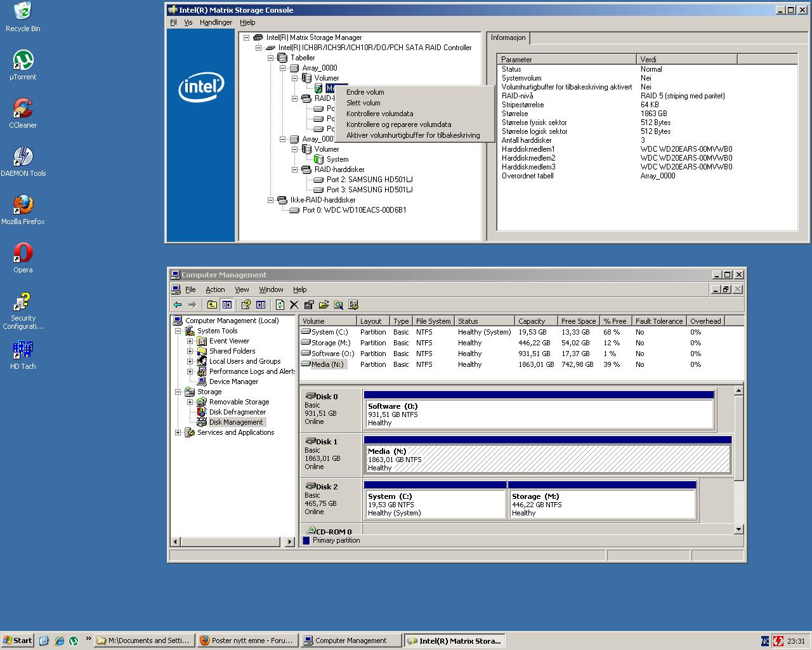Click Back arrow in Computer Management toolbar
812x650 pixels.
coord(178,305)
